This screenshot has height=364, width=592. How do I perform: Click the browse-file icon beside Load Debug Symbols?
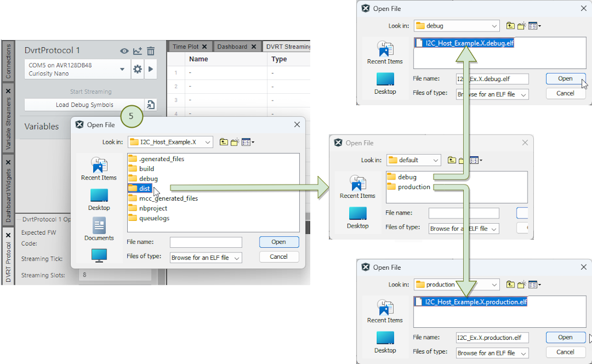(151, 105)
